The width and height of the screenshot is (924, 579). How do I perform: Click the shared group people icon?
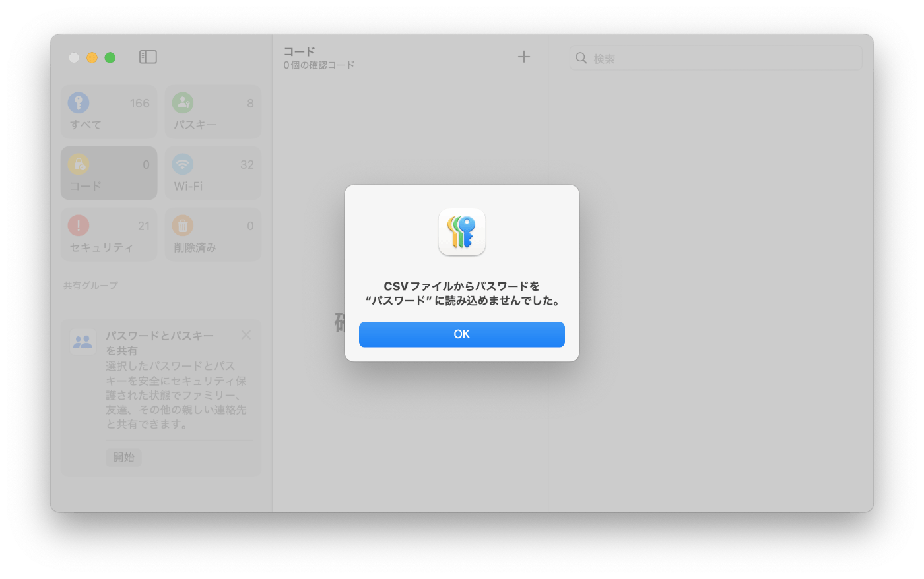(x=83, y=342)
